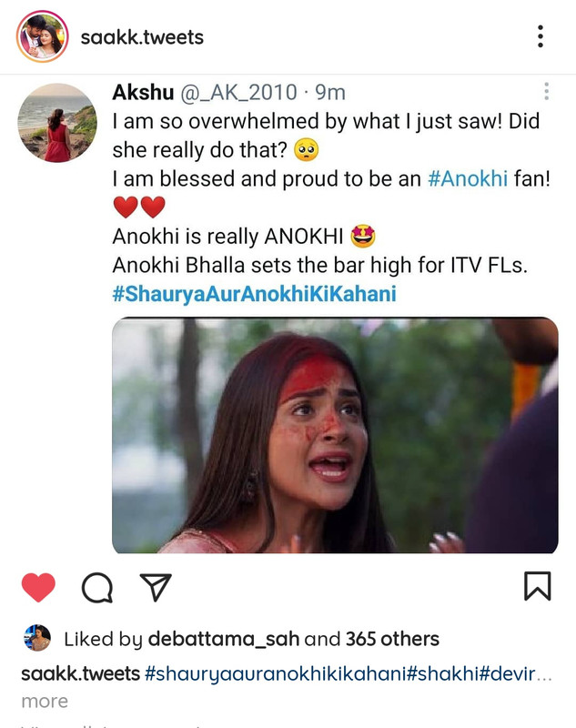Open the #ShauryaAurAnokhiKiKahani hashtag in tweet
Screen dimensions: 576x728
click(255, 294)
